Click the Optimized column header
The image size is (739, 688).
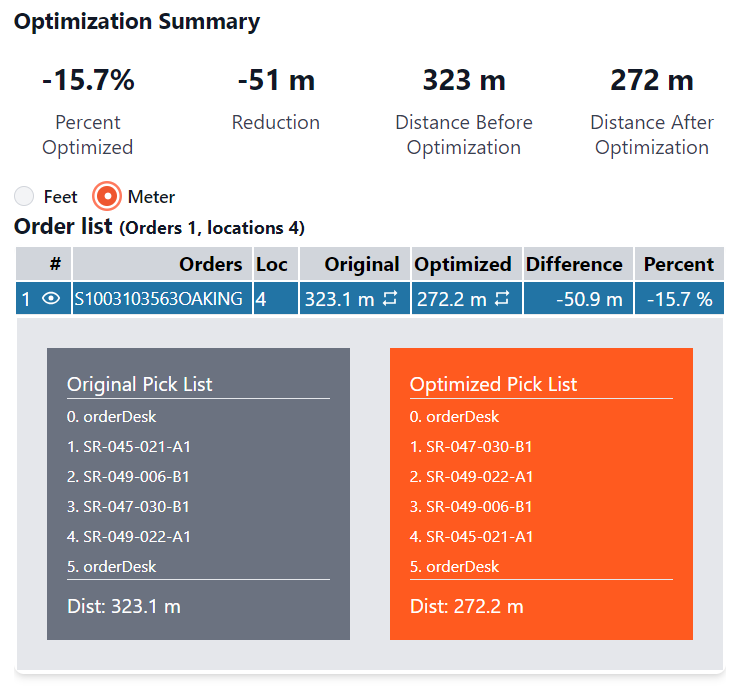tap(463, 264)
